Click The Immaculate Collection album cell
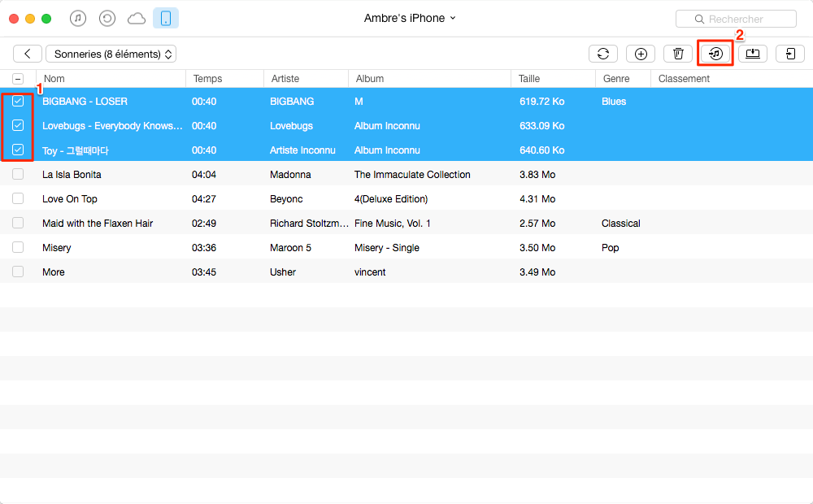Screen dimensions: 813x504 click(x=413, y=175)
